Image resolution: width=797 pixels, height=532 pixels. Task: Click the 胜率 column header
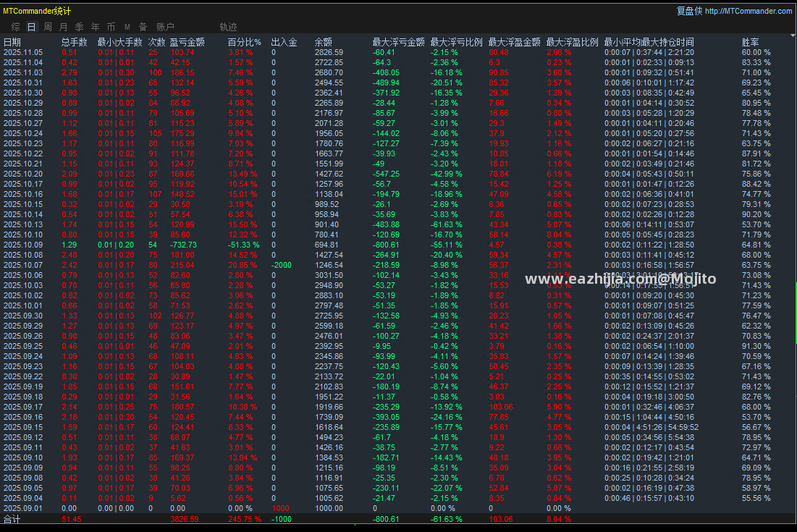coord(750,42)
